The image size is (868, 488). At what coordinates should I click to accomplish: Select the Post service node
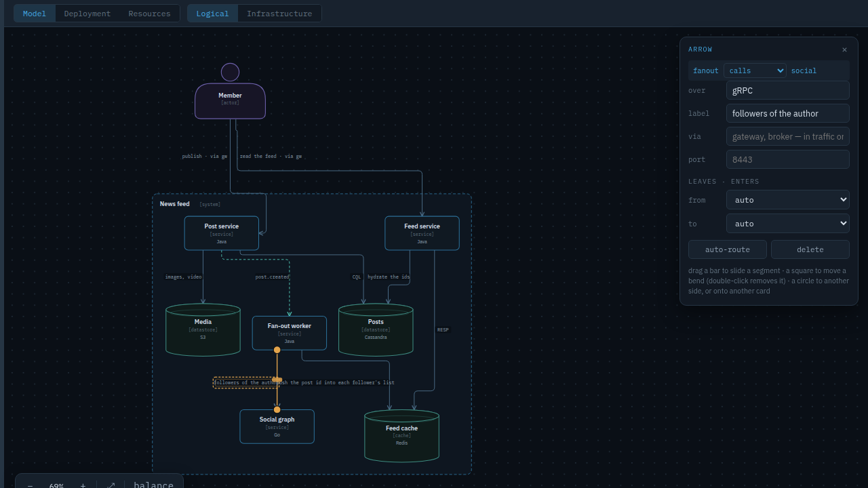click(x=222, y=233)
